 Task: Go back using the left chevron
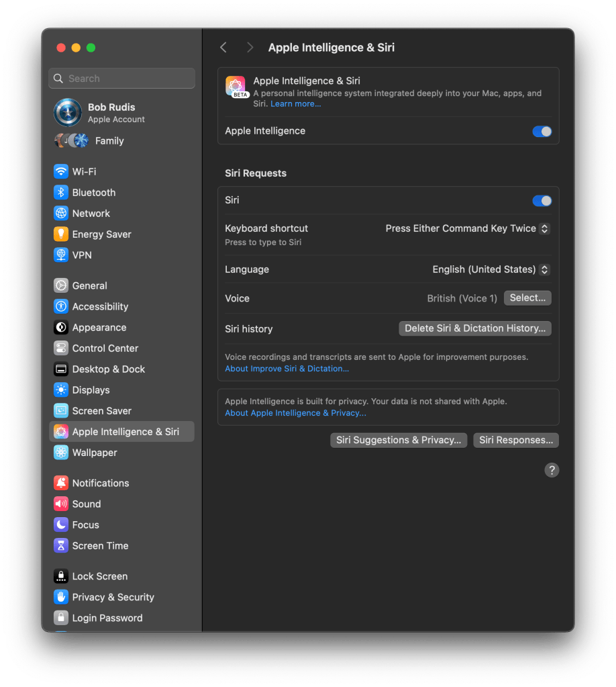click(223, 47)
